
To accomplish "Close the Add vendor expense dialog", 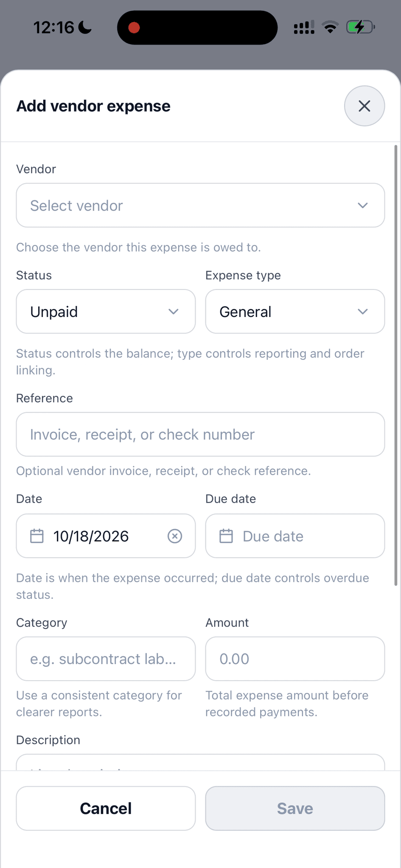I will 364,106.
